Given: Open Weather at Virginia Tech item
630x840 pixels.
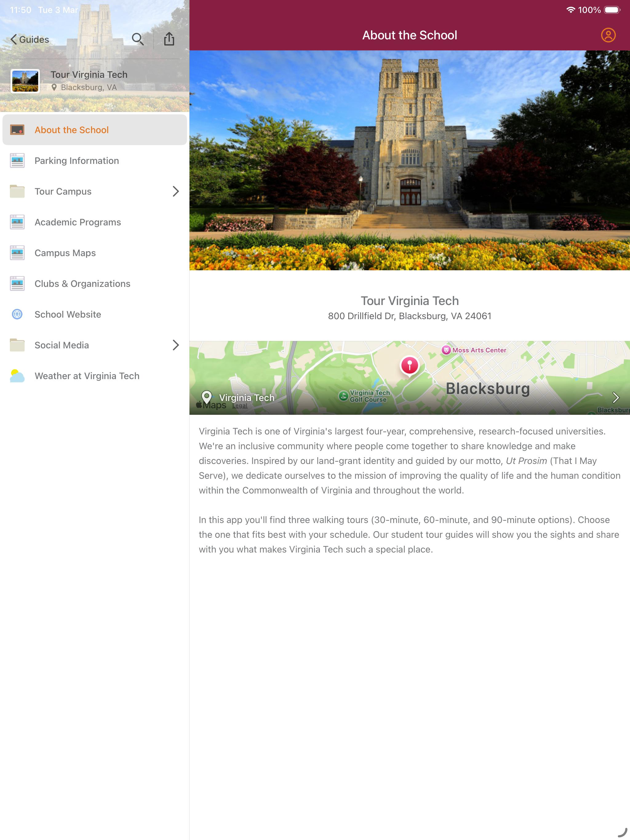Looking at the screenshot, I should (95, 376).
